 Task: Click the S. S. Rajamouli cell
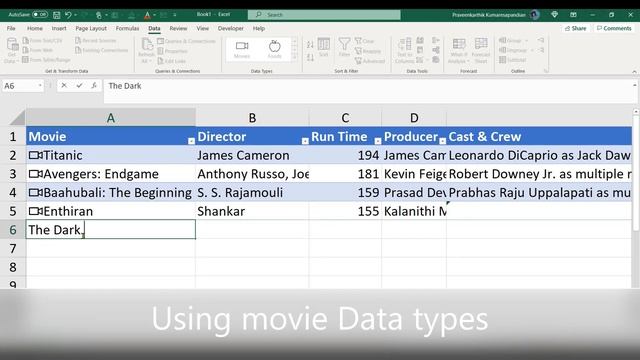click(x=252, y=193)
